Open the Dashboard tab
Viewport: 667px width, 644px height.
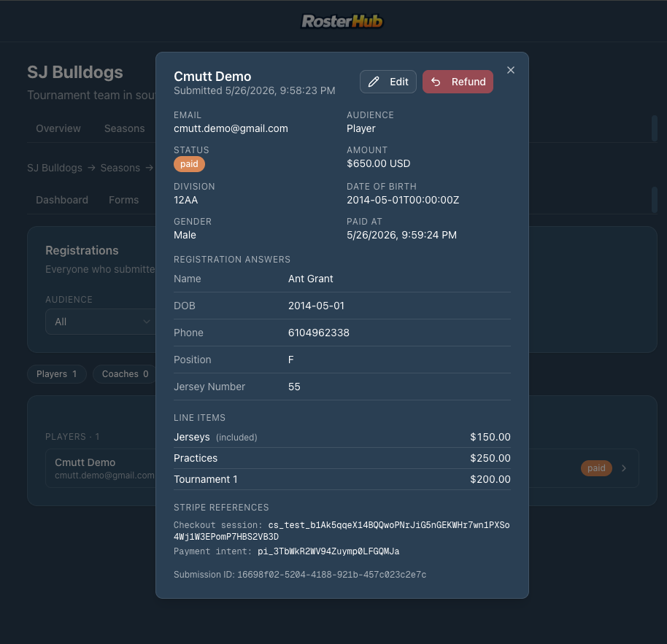click(x=62, y=200)
